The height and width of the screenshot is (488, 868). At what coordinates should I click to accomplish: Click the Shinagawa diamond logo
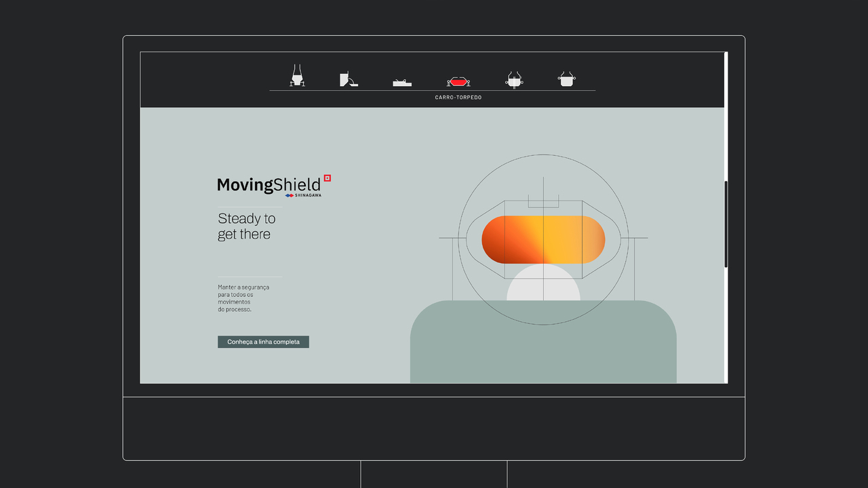click(x=290, y=195)
